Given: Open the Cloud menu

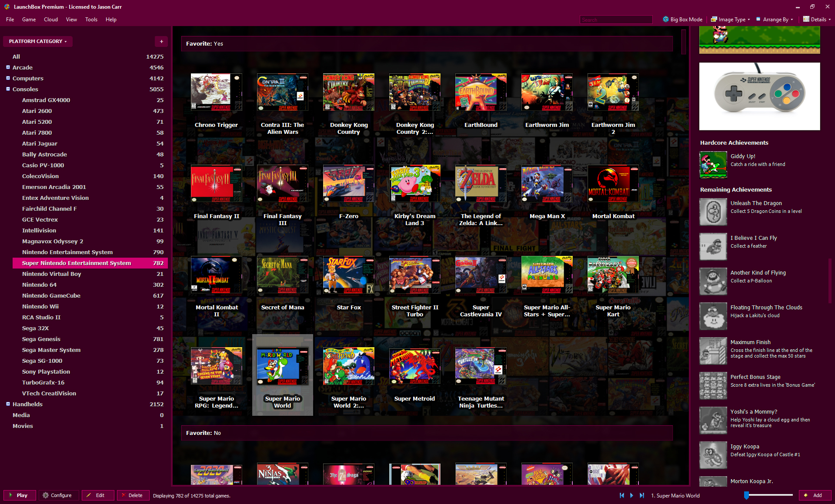Looking at the screenshot, I should [x=51, y=20].
